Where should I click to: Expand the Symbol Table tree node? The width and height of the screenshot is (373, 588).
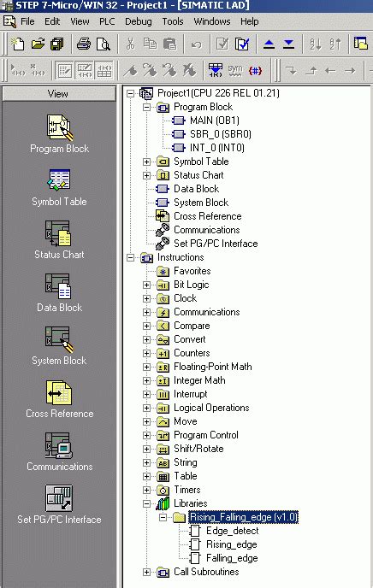pos(147,162)
